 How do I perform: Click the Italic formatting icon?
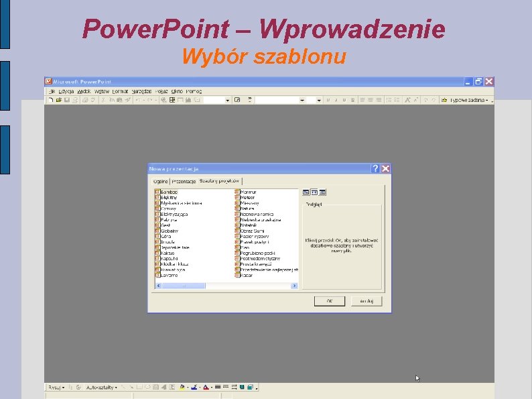click(x=336, y=100)
